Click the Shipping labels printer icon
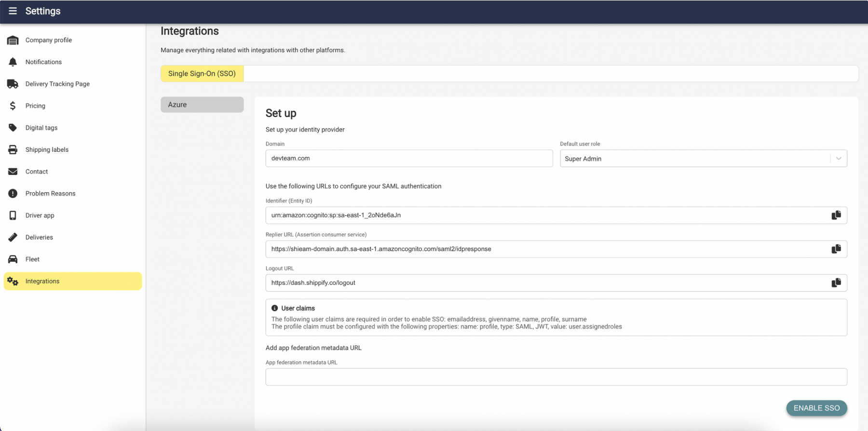868x431 pixels. click(x=13, y=149)
